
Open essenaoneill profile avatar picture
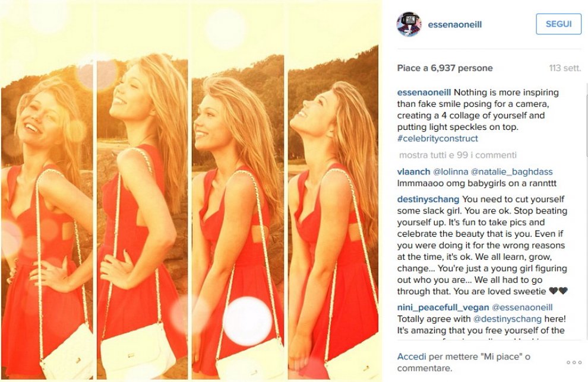(409, 24)
